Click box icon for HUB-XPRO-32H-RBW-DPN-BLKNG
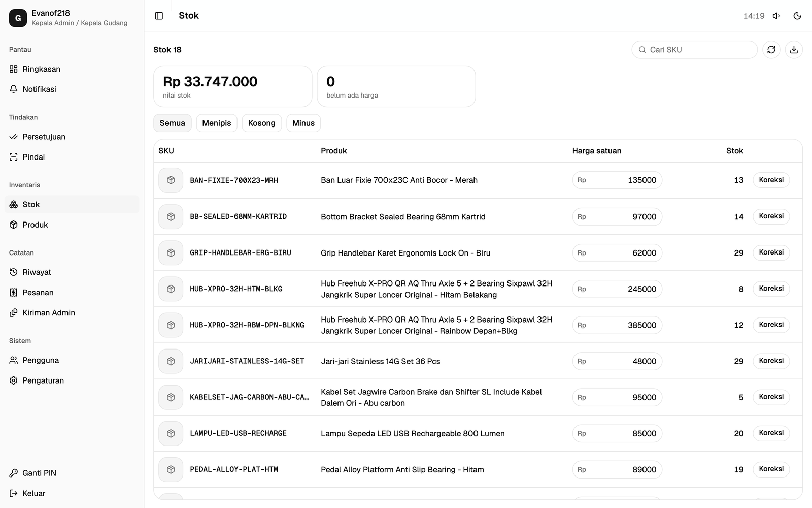The image size is (812, 508). pyautogui.click(x=171, y=325)
